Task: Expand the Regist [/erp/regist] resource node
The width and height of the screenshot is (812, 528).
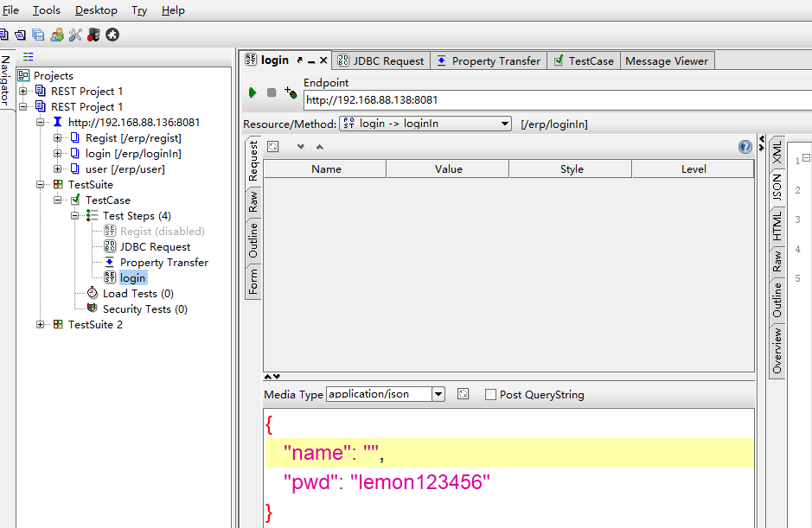Action: (58, 138)
